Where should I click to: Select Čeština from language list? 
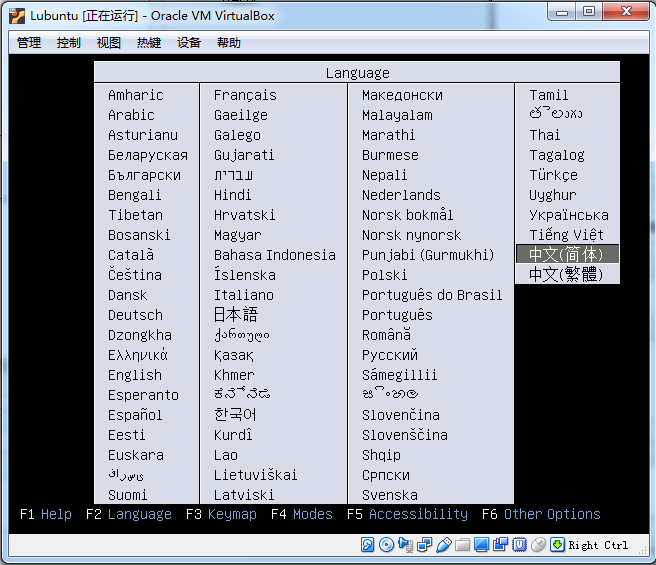[135, 275]
